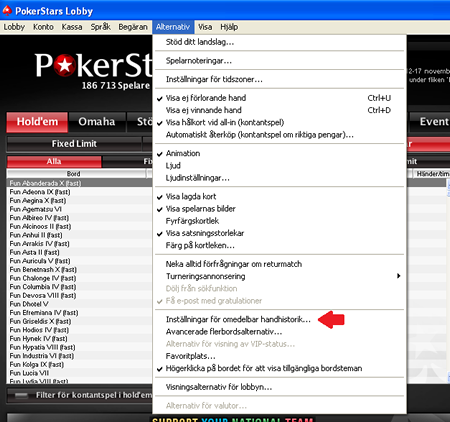Open the Kassa menu

pyautogui.click(x=72, y=27)
